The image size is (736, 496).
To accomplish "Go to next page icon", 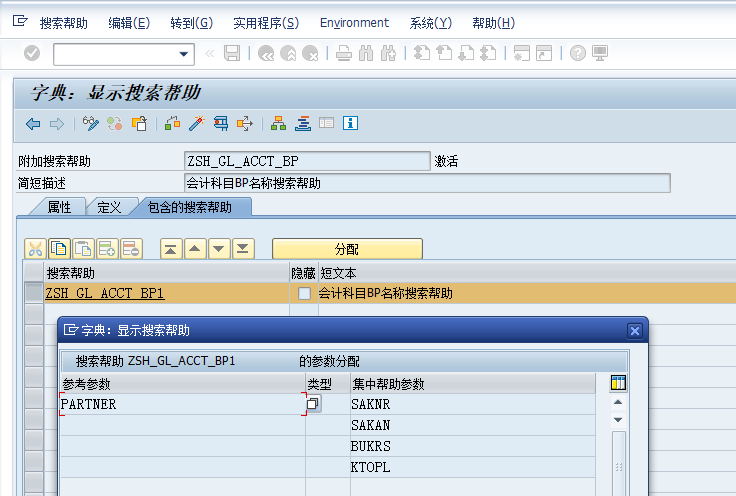I will (466, 53).
